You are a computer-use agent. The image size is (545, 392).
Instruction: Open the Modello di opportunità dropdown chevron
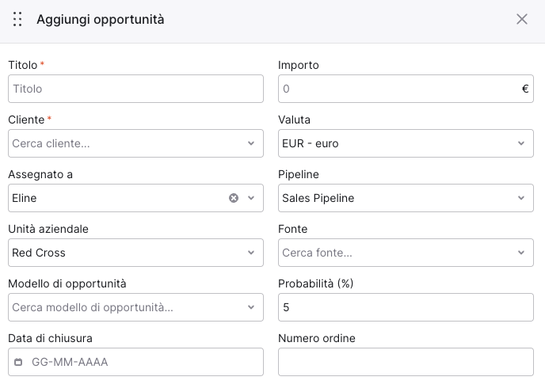[251, 307]
